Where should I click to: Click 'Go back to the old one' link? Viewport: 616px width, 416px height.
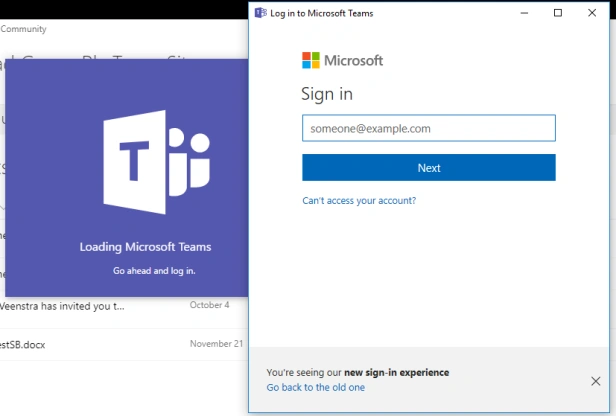[315, 387]
